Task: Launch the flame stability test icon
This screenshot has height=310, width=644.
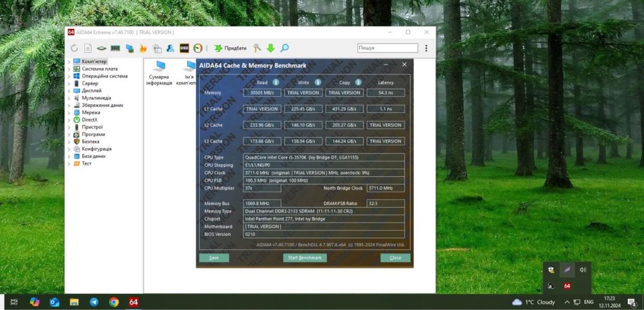Action: pyautogui.click(x=144, y=48)
